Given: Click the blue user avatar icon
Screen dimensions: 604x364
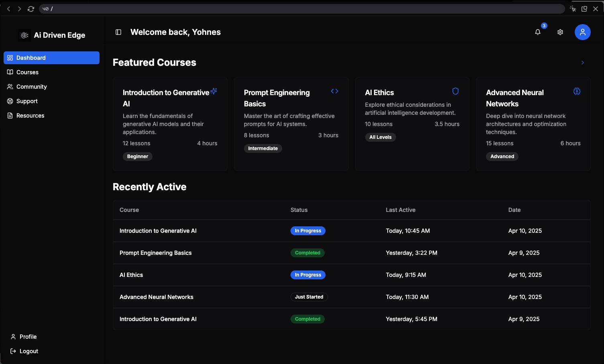Looking at the screenshot, I should point(582,32).
